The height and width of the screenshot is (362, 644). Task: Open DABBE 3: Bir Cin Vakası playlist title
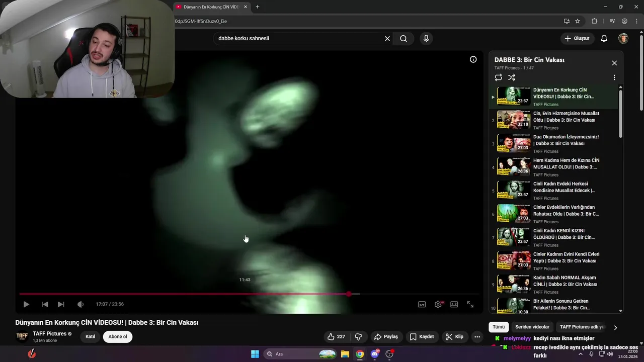(529, 60)
